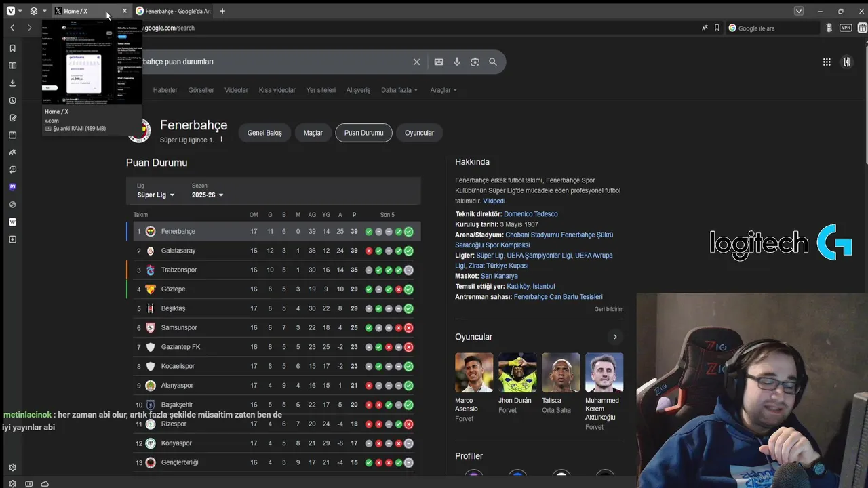Viewport: 868px width, 488px height.
Task: Select the Kısa videolar filter
Action: 277,90
